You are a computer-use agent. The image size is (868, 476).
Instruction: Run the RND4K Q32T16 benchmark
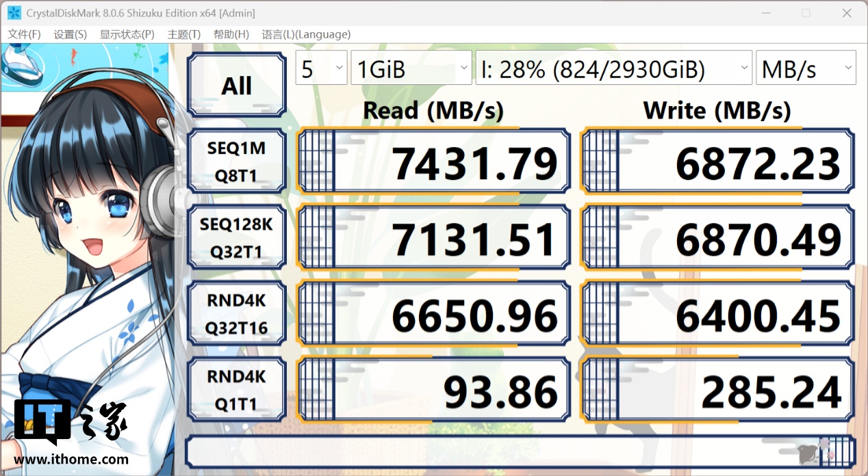[x=236, y=315]
